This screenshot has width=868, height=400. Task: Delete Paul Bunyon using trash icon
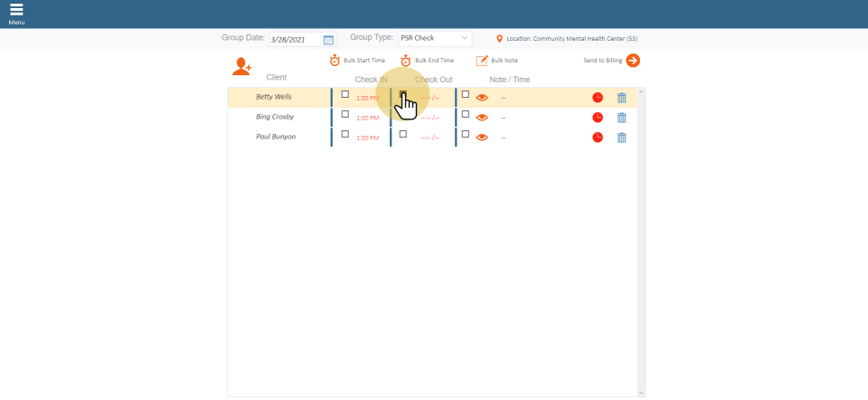(621, 138)
